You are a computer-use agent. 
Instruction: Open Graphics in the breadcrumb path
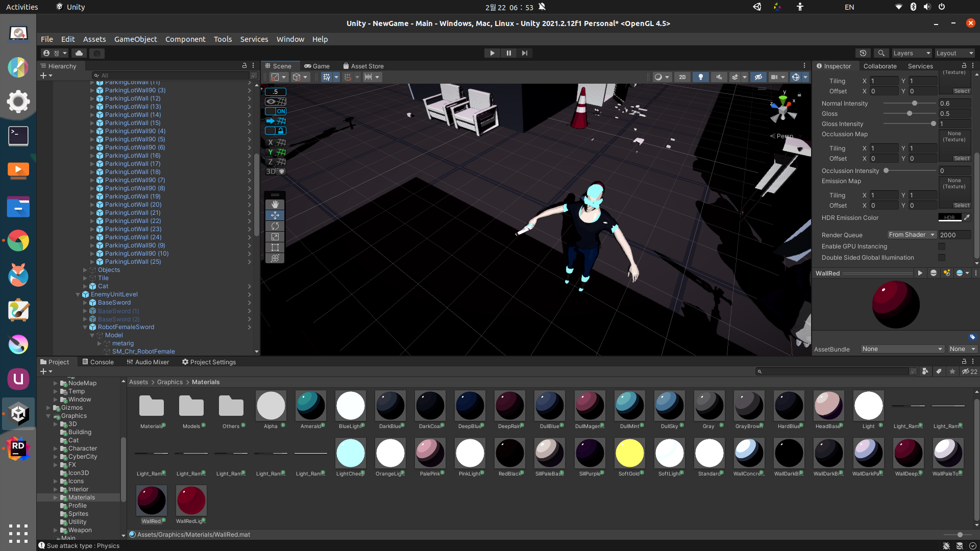point(170,382)
